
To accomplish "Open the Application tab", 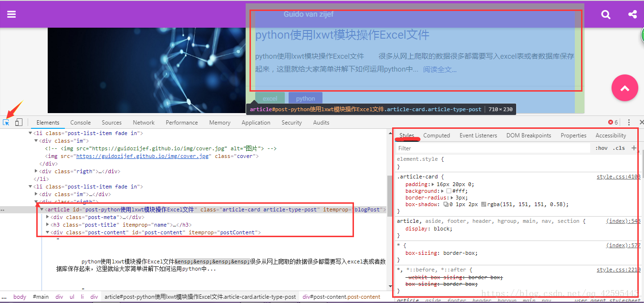I will tap(256, 123).
